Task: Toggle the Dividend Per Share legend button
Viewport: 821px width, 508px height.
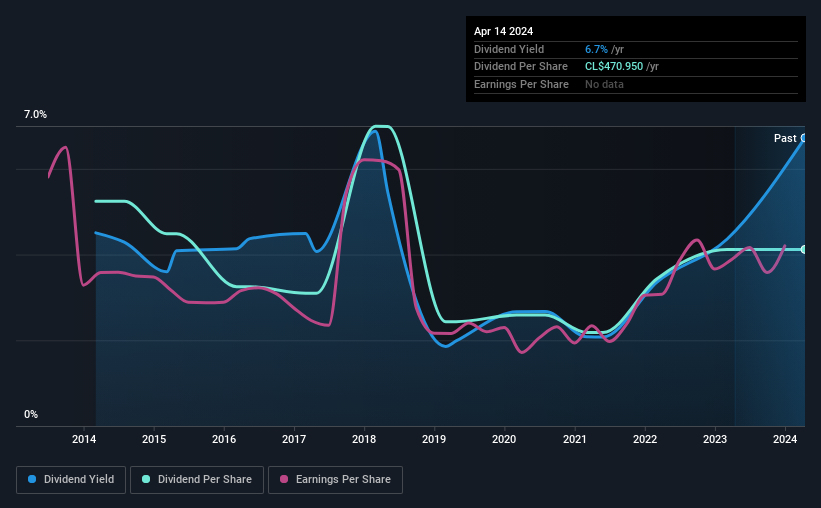Action: (x=197, y=480)
